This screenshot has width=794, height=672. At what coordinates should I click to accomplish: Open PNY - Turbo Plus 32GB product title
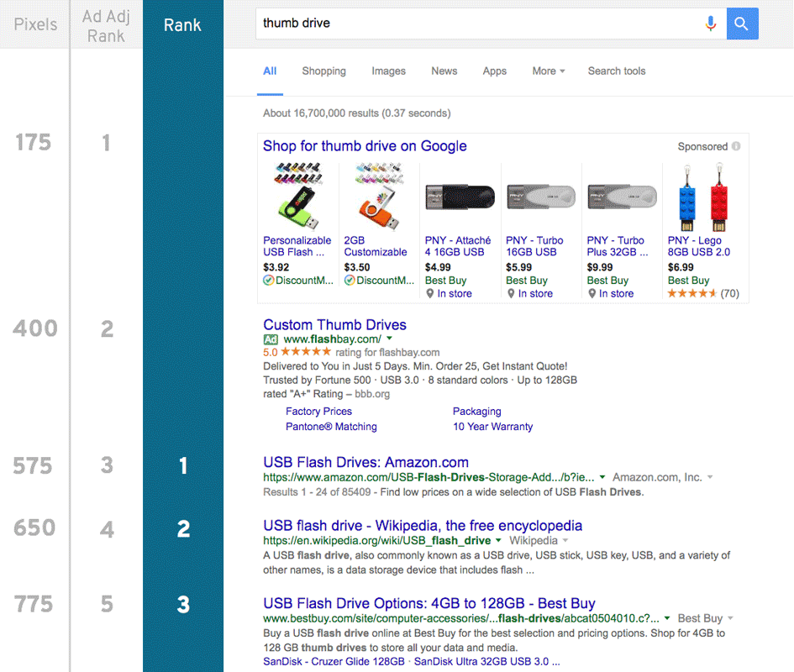click(x=618, y=246)
